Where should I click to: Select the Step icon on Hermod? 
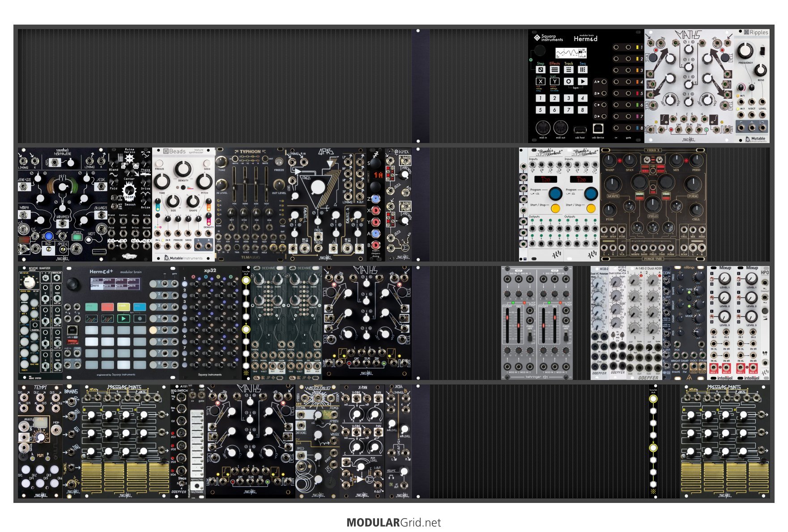point(541,70)
